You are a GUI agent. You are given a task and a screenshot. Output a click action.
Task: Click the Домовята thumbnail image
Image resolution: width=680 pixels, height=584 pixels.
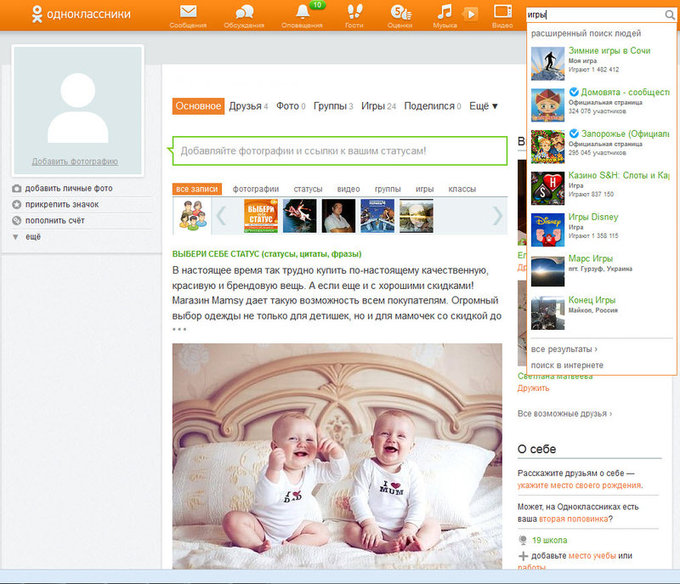[548, 105]
